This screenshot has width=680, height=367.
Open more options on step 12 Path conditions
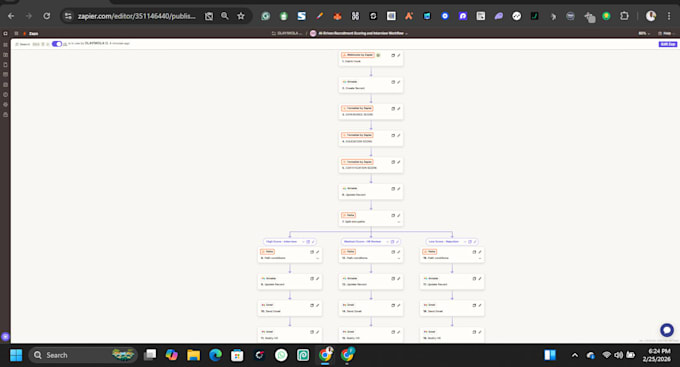[399, 258]
